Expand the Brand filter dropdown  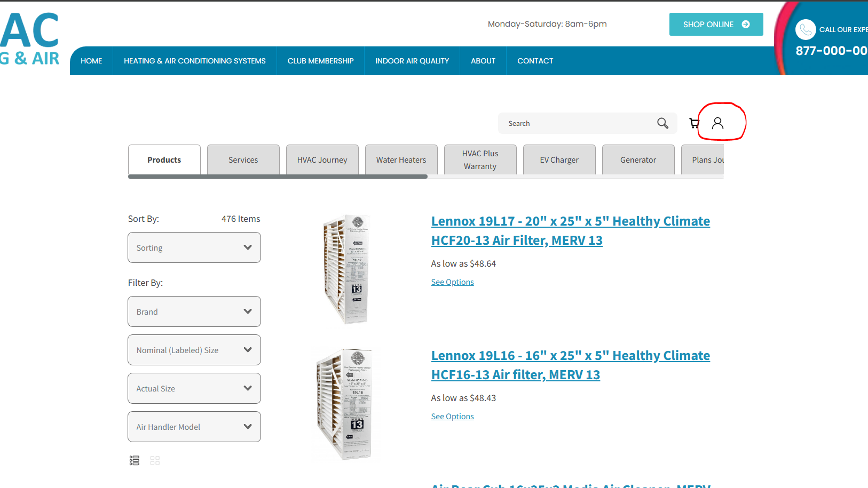(x=194, y=311)
